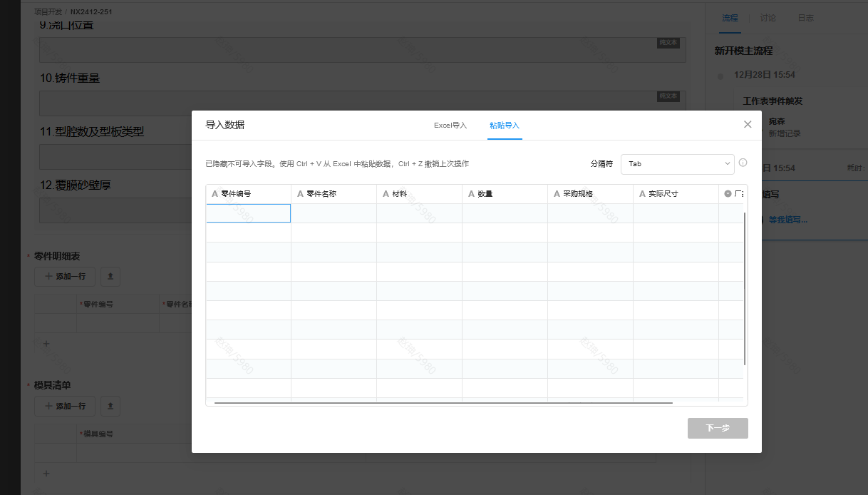This screenshot has width=868, height=495.
Task: Click the text-type icon of 数量 column
Action: 472,194
